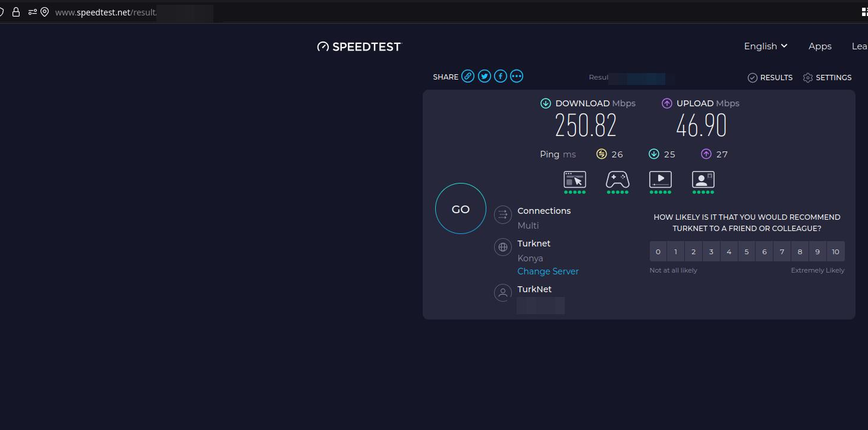Image resolution: width=868 pixels, height=430 pixels.
Task: Click the Ping ms label
Action: click(558, 154)
